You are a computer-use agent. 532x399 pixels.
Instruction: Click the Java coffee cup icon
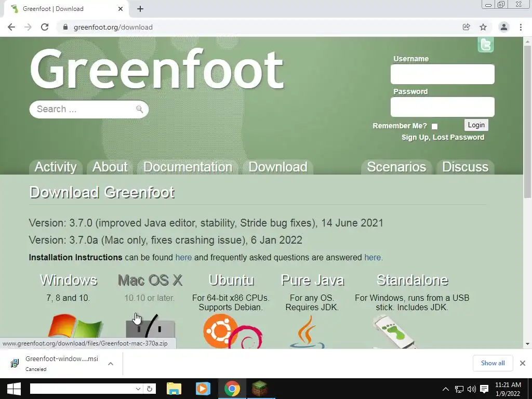coord(307,331)
